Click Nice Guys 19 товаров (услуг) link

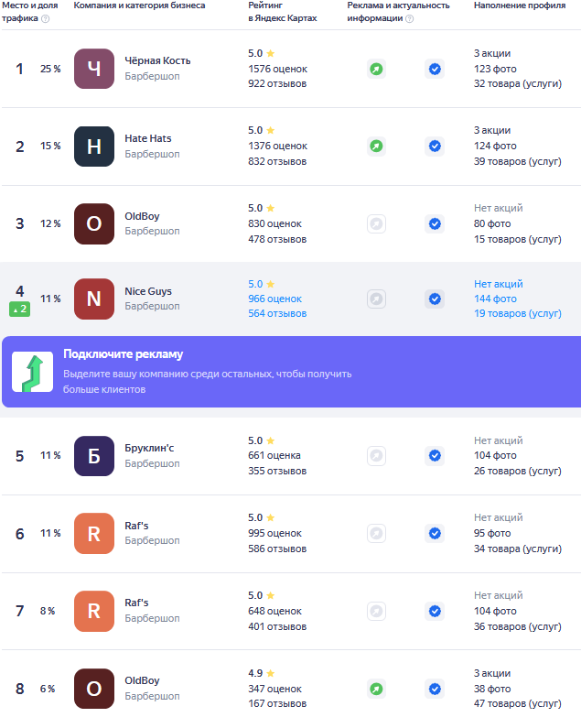pyautogui.click(x=517, y=313)
